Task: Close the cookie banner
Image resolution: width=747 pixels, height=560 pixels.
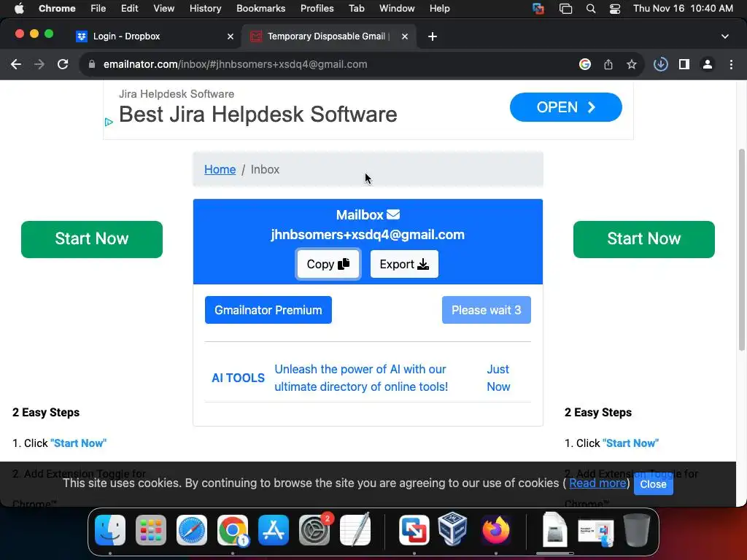Action: 653,484
